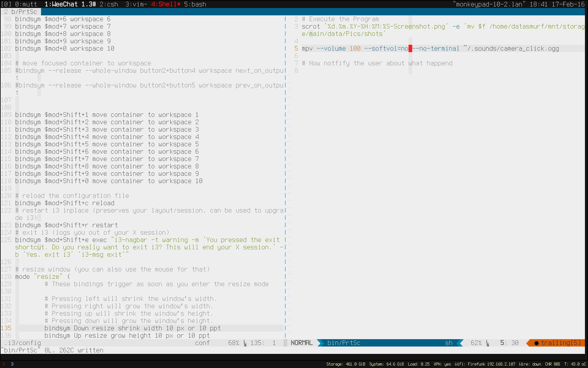The width and height of the screenshot is (588, 368).
Task: Select i3 workspace 1 in the bar
Action: pos(4,364)
